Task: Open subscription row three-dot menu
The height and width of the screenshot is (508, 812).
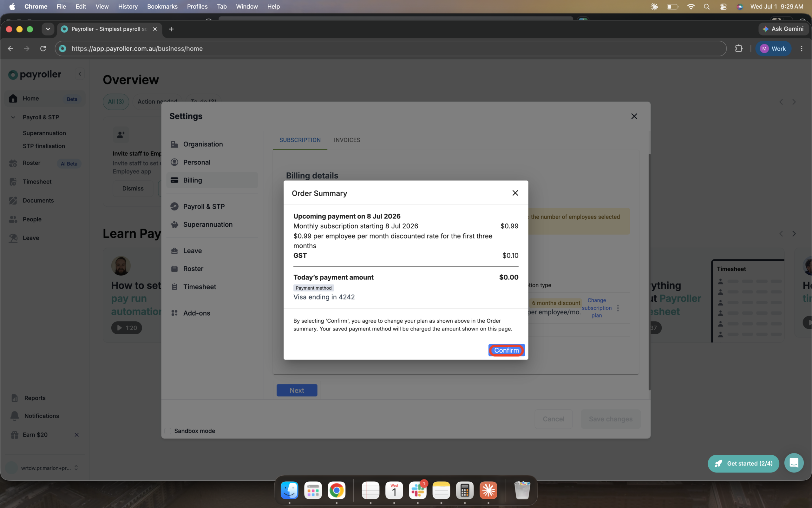Action: pos(618,308)
